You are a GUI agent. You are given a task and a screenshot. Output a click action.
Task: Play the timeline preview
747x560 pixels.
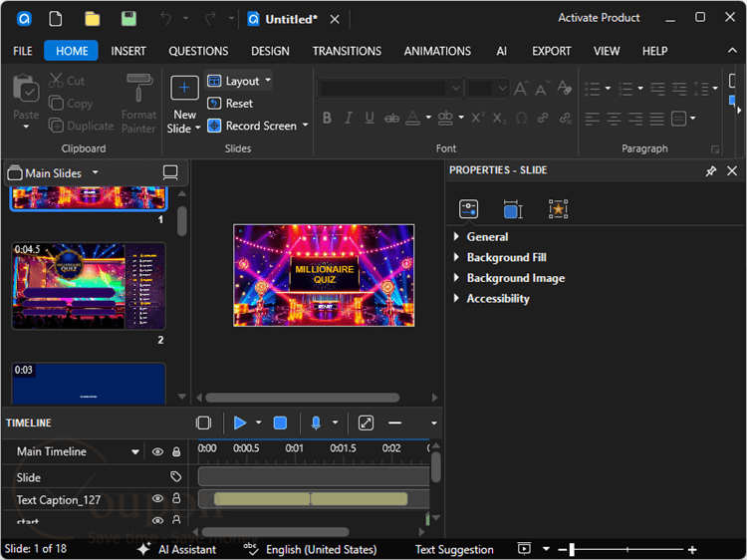click(x=240, y=422)
